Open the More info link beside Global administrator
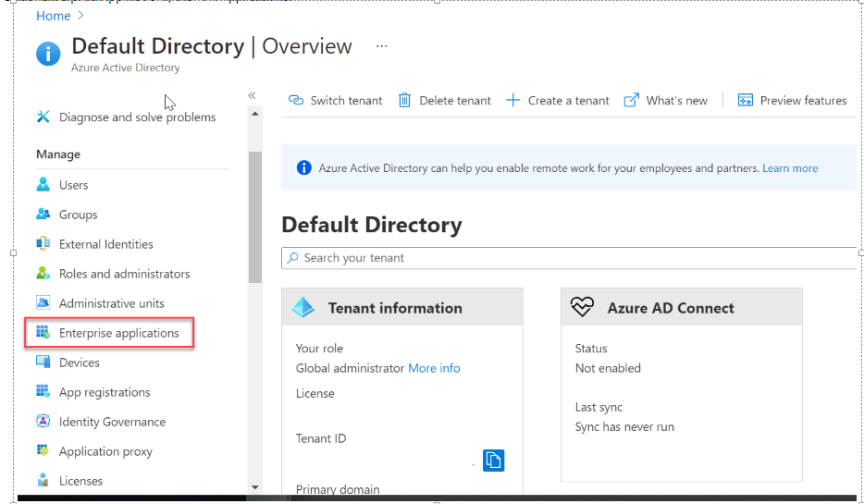Viewport: 864px width, 504px height. click(434, 368)
